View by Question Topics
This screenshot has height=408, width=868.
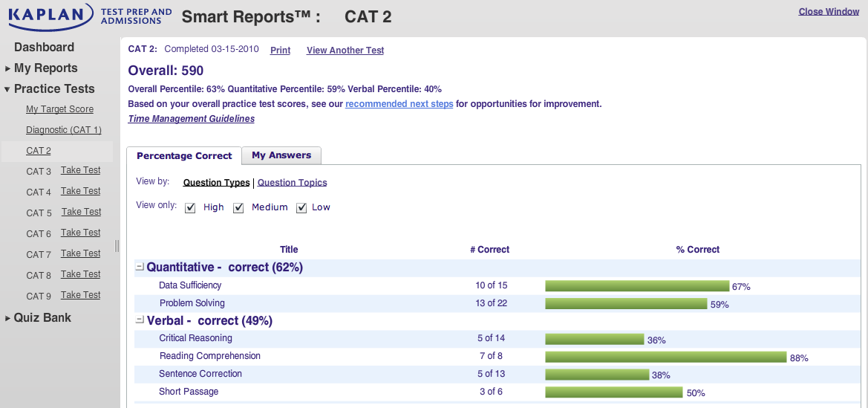293,182
